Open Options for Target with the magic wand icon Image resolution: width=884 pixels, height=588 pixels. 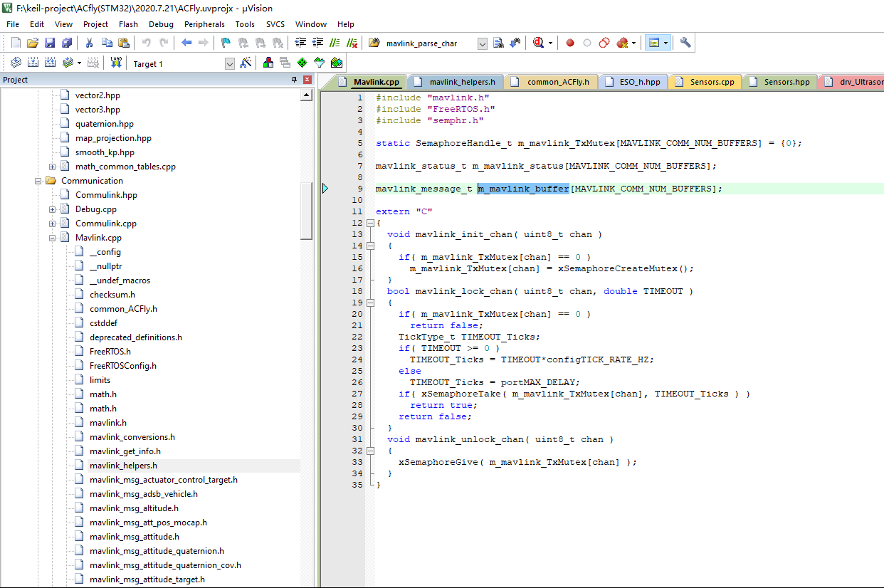246,63
